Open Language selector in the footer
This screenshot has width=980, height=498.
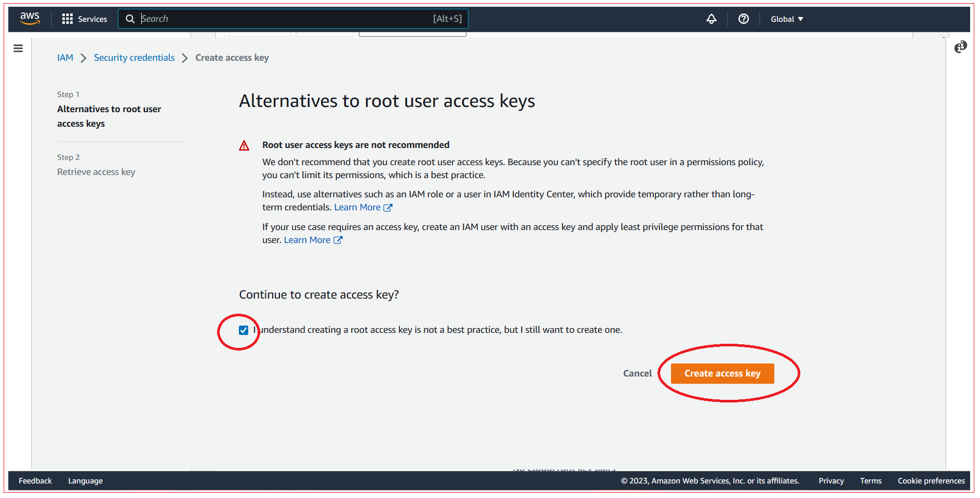pyautogui.click(x=85, y=481)
